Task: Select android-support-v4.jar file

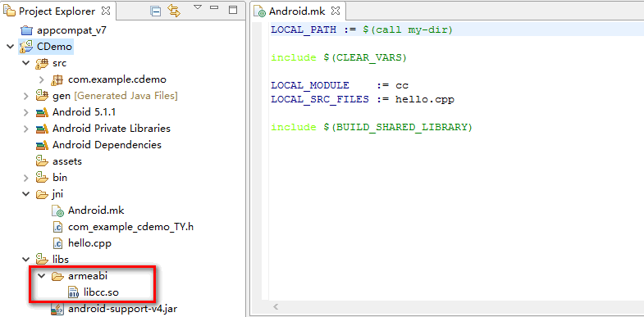Action: (123, 309)
